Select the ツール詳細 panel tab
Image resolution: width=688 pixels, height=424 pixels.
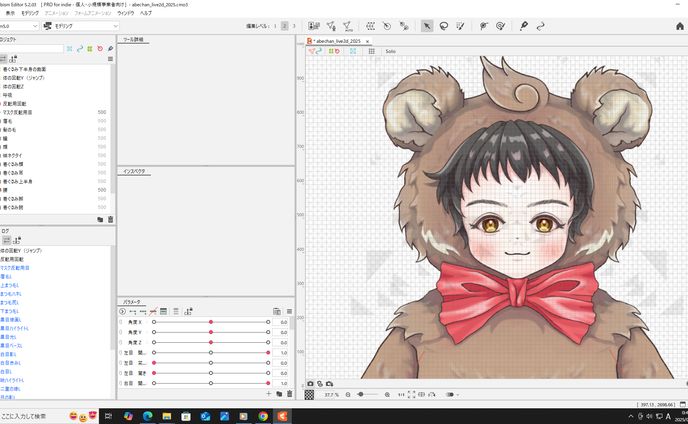(133, 40)
